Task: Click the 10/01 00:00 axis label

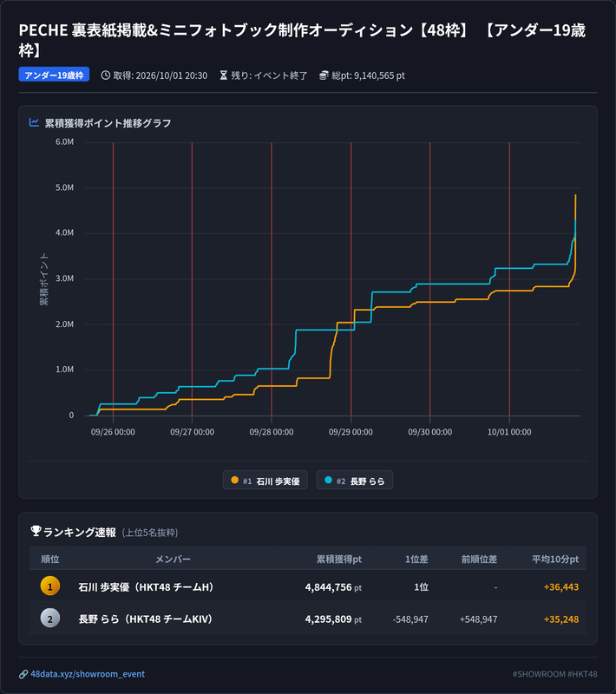Action: pyautogui.click(x=509, y=432)
